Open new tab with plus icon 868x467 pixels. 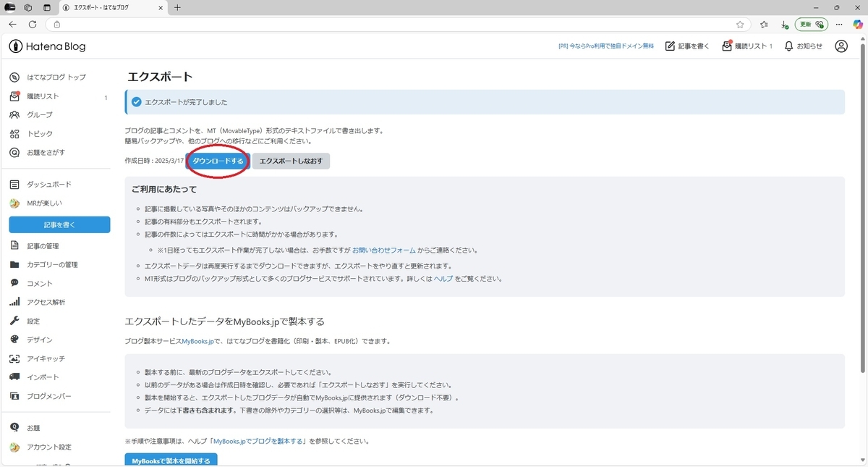[178, 7]
